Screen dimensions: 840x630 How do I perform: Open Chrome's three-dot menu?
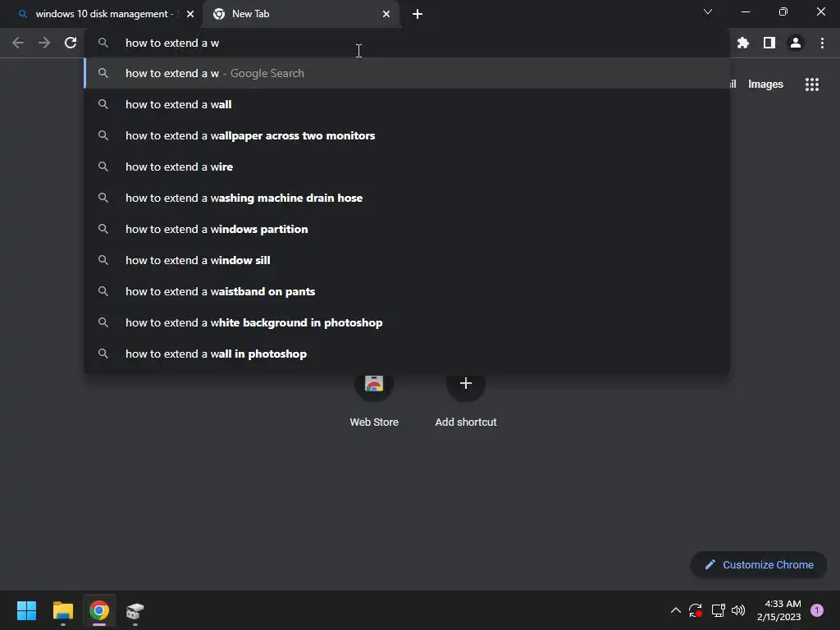(x=822, y=43)
